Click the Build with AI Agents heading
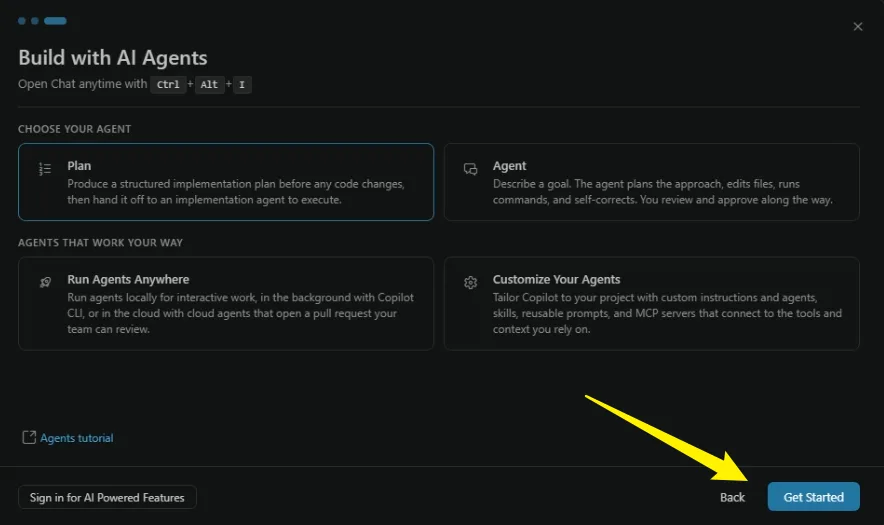 (x=113, y=58)
